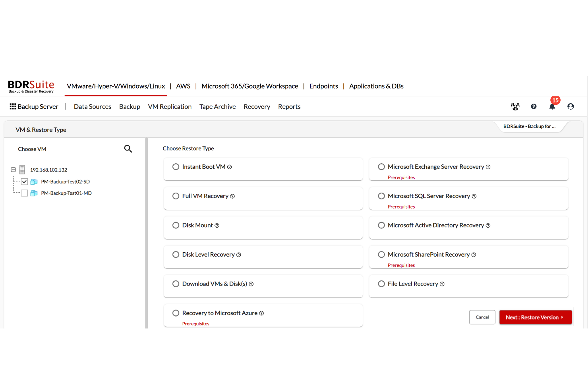This screenshot has width=588, height=392.
Task: Collapse the 192.168.102.132 host tree node
Action: coord(13,170)
